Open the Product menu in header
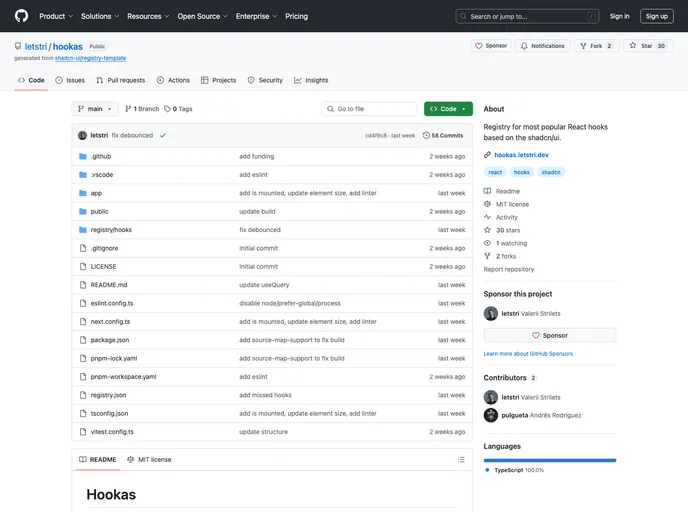 55,16
